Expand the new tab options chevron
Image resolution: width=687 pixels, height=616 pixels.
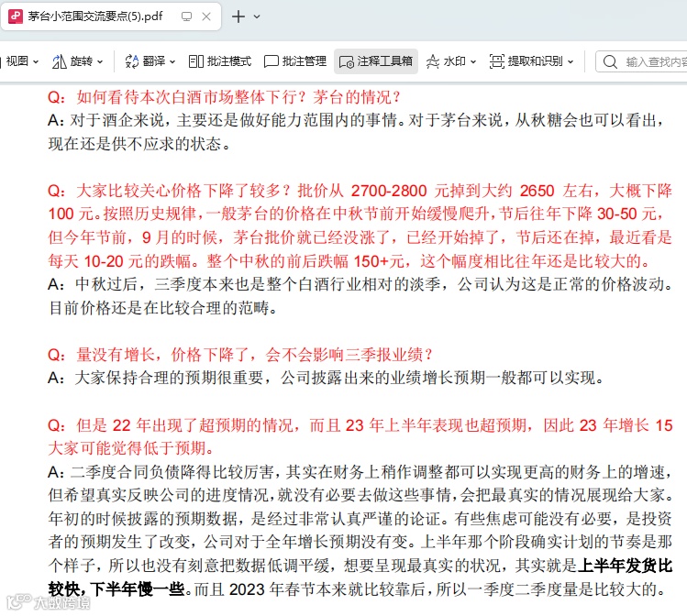257,16
